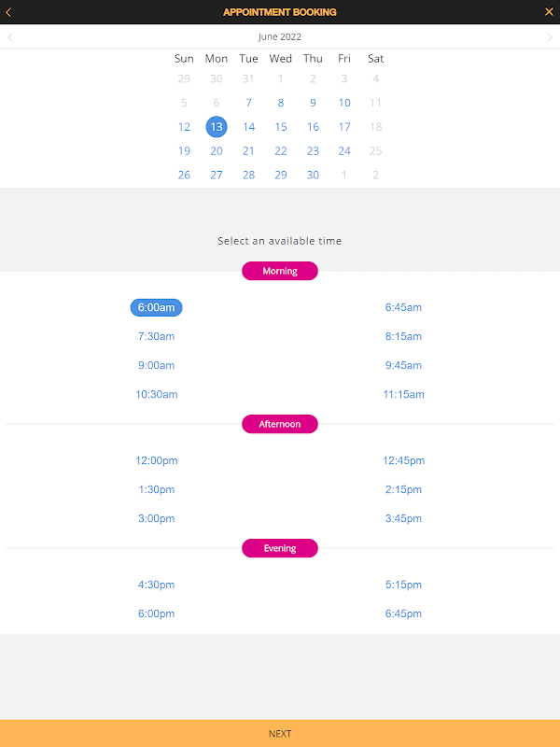
Task: Pick the 12:45pm time slot
Action: (x=403, y=460)
